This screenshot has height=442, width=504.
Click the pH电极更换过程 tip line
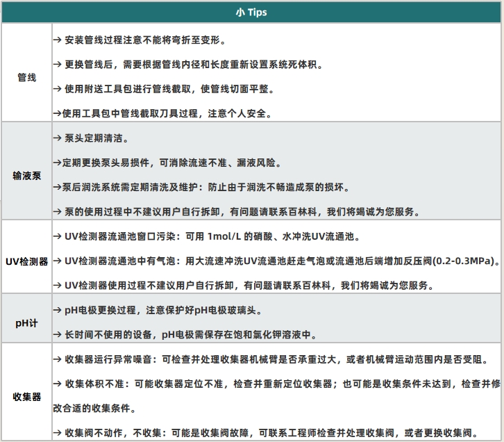click(x=168, y=310)
